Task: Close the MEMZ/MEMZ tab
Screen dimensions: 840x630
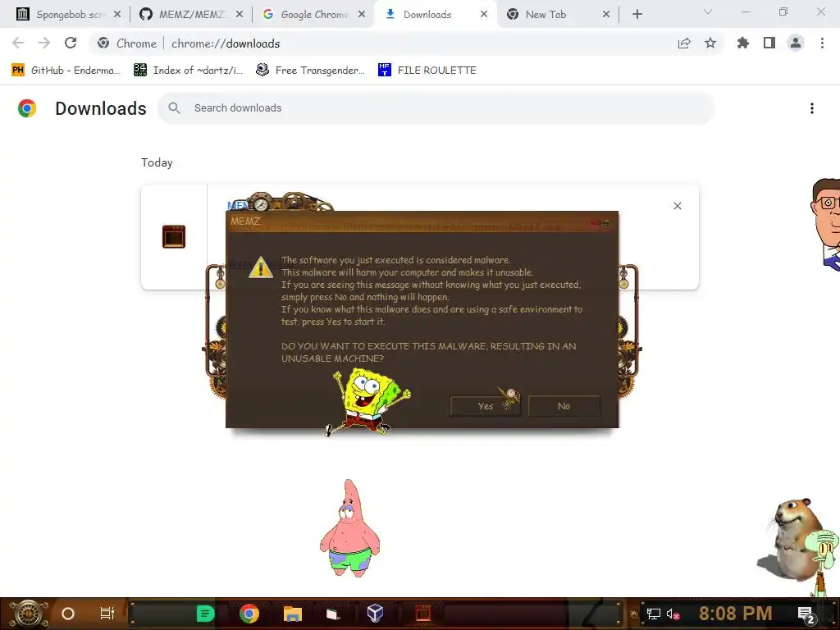Action: click(x=240, y=15)
